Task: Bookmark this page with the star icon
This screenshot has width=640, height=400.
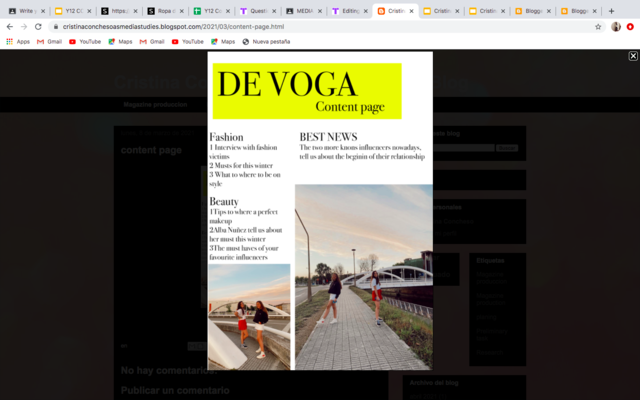Action: coord(598,27)
